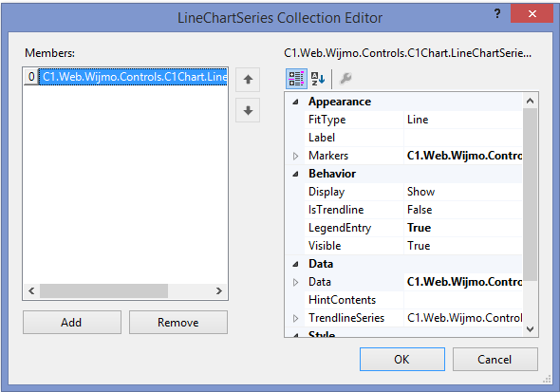560x392 pixels.
Task: Expand the Data property node
Action: (x=295, y=283)
